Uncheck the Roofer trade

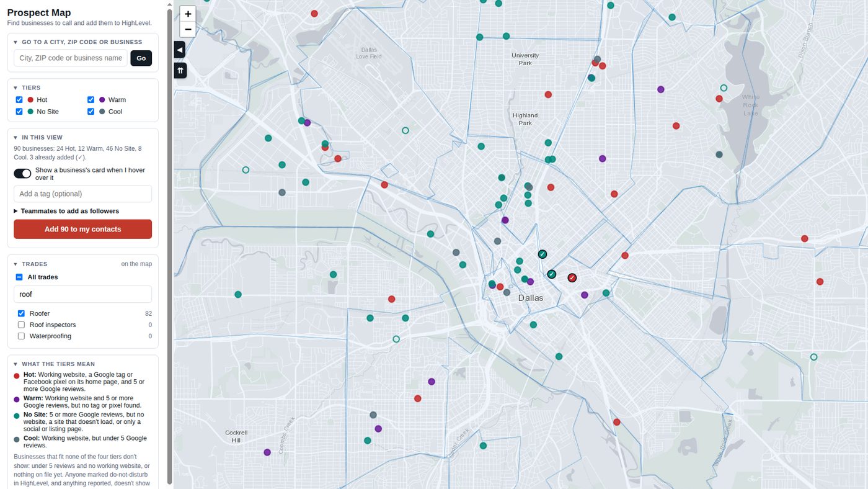[x=22, y=313]
